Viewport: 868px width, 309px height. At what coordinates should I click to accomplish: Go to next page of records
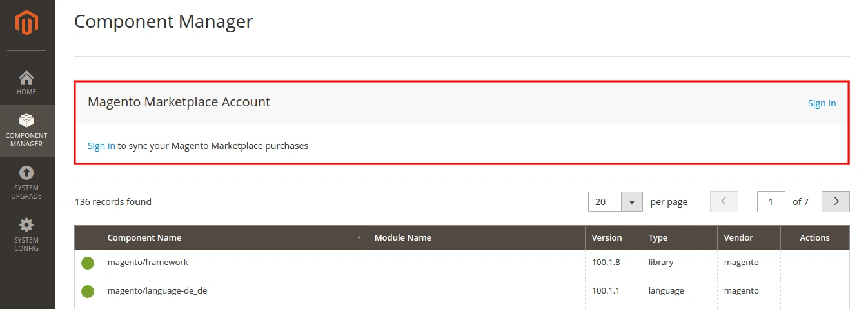(x=836, y=202)
